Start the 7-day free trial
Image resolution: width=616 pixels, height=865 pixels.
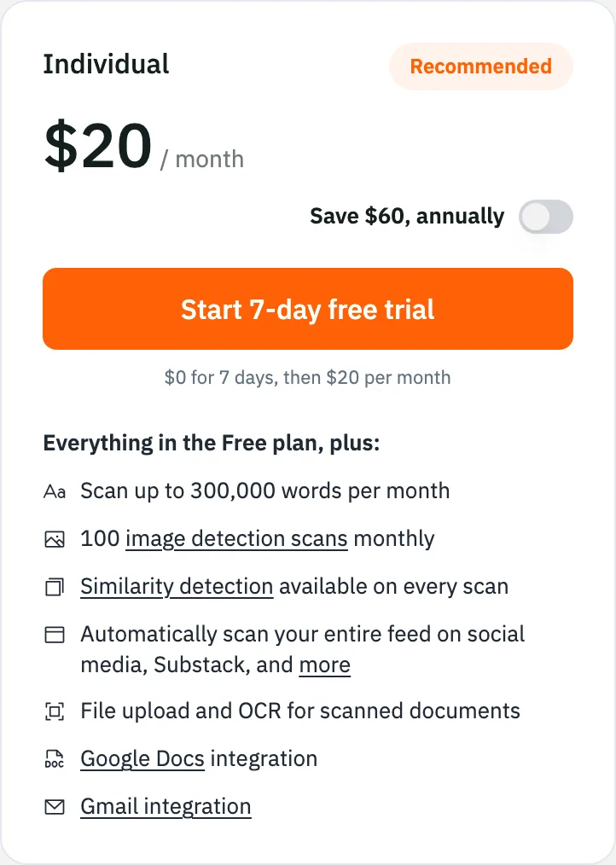pos(308,309)
